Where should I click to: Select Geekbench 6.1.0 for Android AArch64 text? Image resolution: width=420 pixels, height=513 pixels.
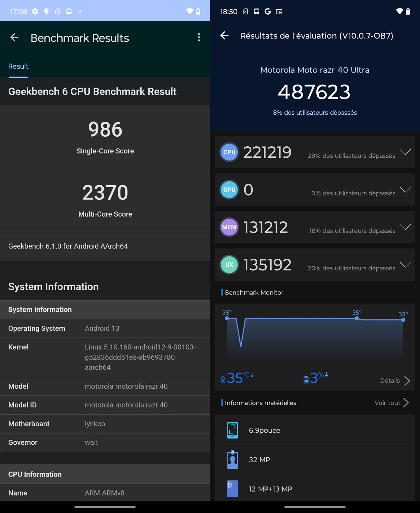click(x=68, y=246)
